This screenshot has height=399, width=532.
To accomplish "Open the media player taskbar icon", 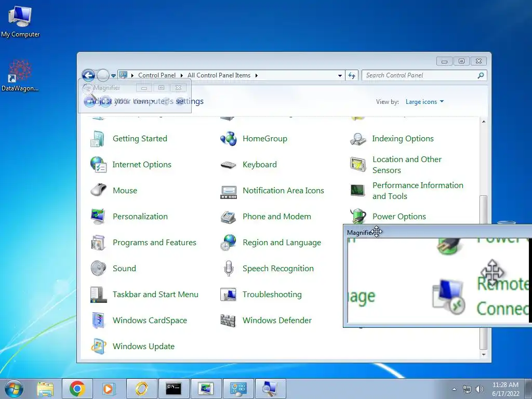I will tap(109, 389).
